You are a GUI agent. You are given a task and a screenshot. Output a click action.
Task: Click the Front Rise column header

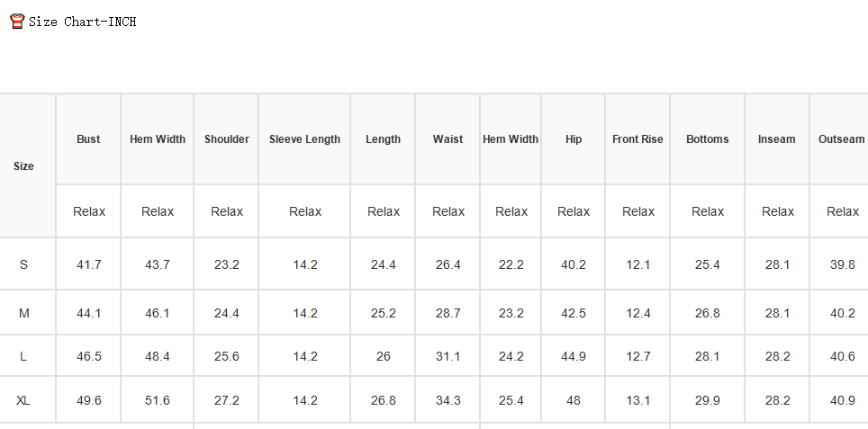pyautogui.click(x=637, y=139)
